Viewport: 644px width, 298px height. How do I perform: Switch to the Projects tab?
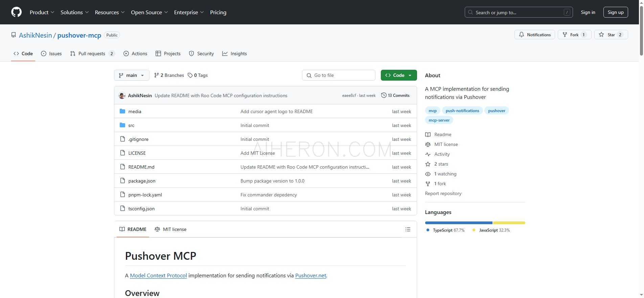click(x=168, y=54)
